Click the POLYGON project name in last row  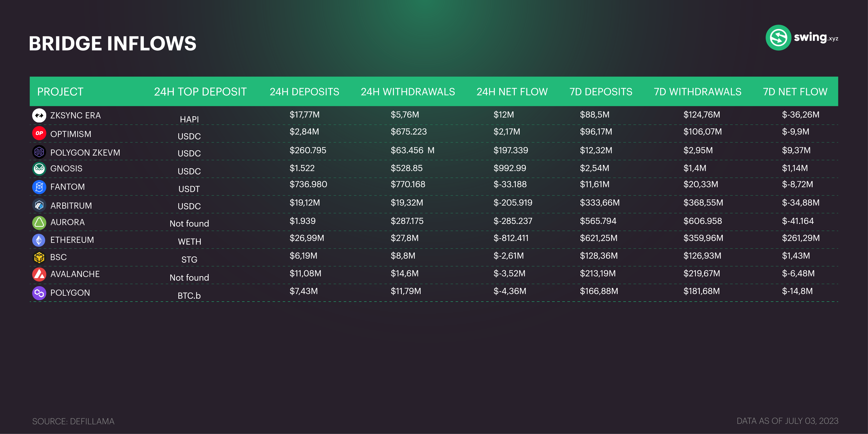70,293
